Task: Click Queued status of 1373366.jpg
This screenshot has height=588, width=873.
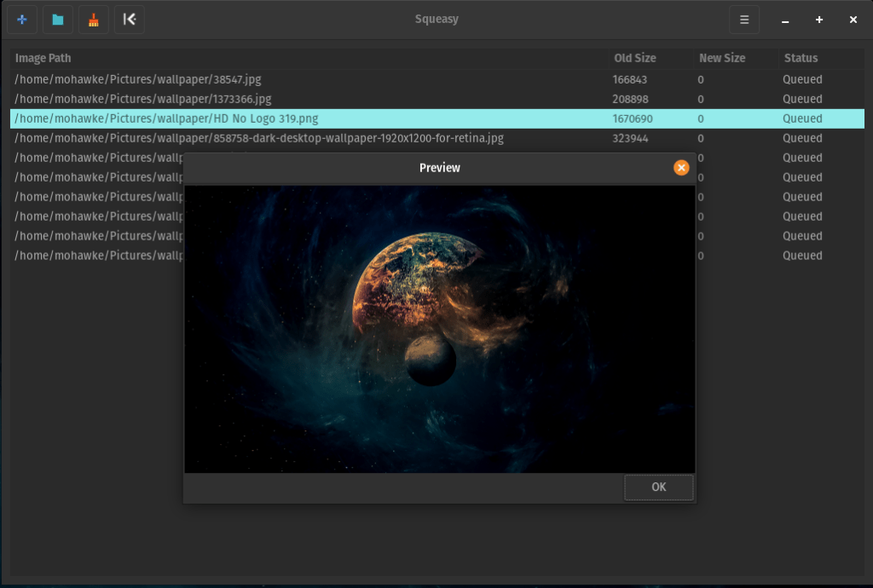Action: click(x=802, y=99)
